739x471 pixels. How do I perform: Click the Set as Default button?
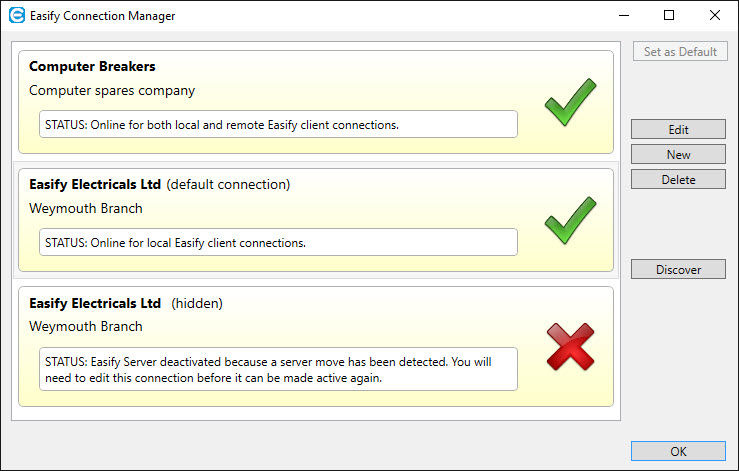point(680,51)
